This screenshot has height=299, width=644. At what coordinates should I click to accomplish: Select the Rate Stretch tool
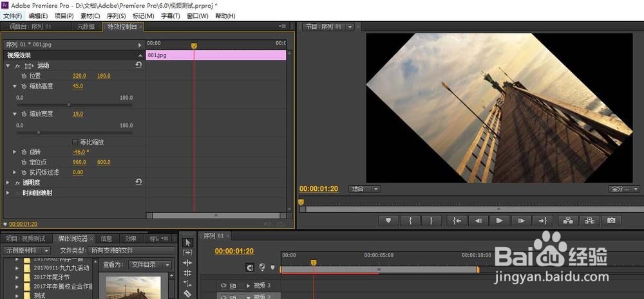(x=187, y=283)
